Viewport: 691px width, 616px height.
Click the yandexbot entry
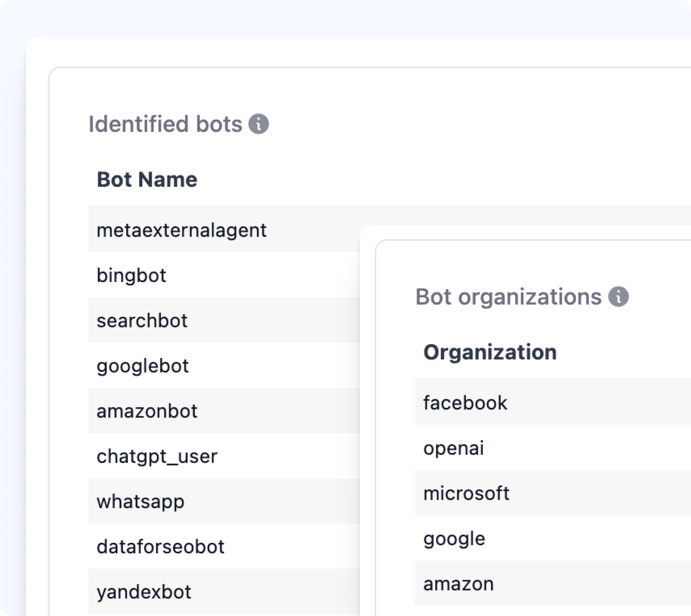pos(144,592)
